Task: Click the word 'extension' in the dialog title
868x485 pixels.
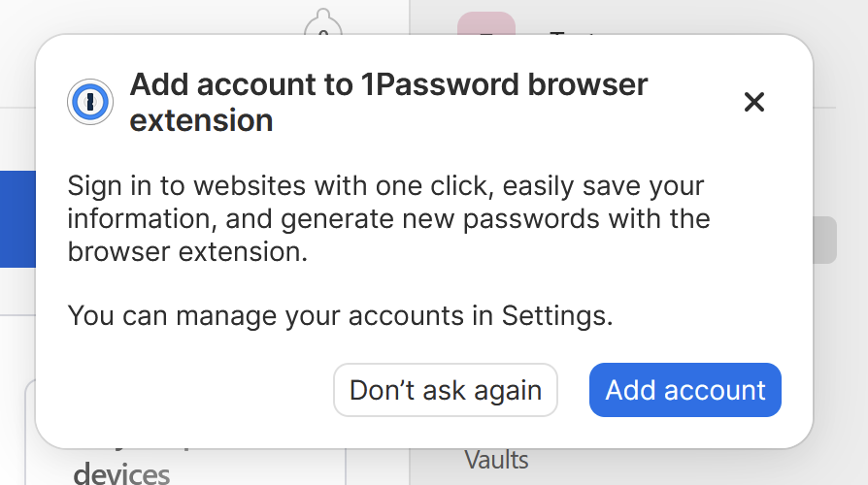Action: click(x=201, y=120)
